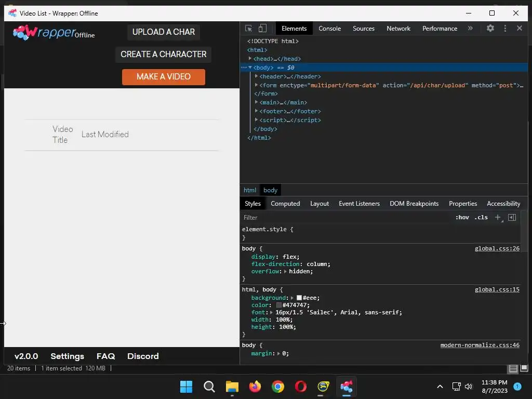Image resolution: width=532 pixels, height=399 pixels.
Task: Toggle computed styles sidebar icon
Action: (x=512, y=218)
